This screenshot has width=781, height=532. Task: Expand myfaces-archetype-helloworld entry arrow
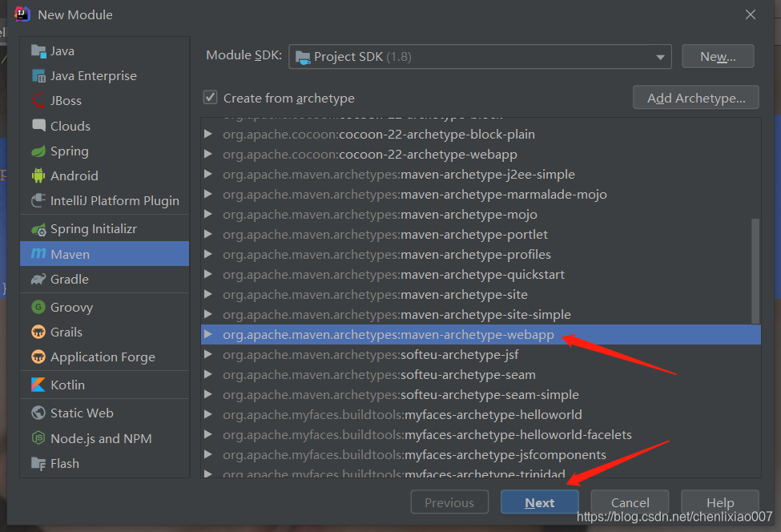coord(208,414)
